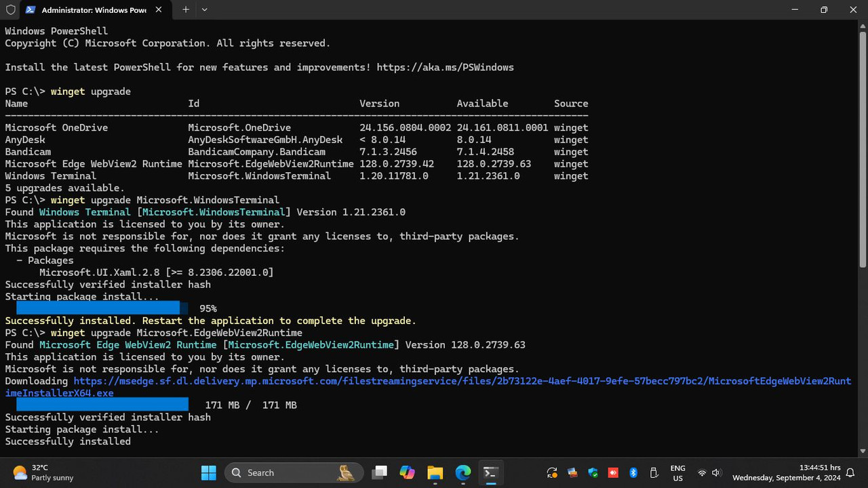Viewport: 868px width, 488px height.
Task: Click the Available version 1.21.2361.0 cell
Action: coord(488,176)
